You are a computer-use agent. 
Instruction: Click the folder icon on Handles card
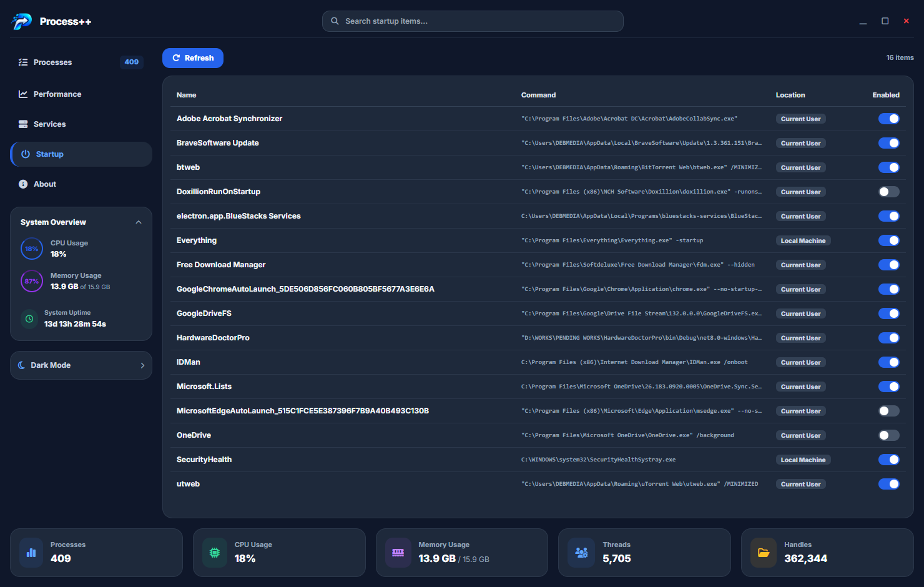[764, 553]
